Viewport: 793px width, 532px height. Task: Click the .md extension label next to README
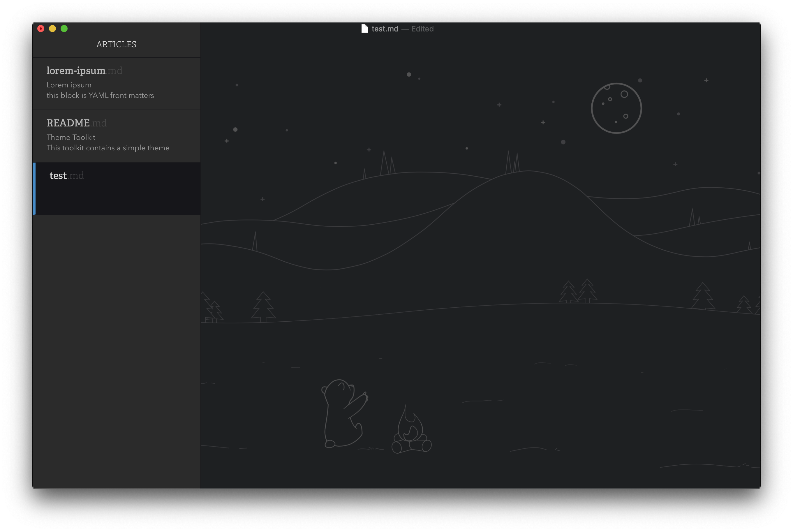[x=99, y=123]
